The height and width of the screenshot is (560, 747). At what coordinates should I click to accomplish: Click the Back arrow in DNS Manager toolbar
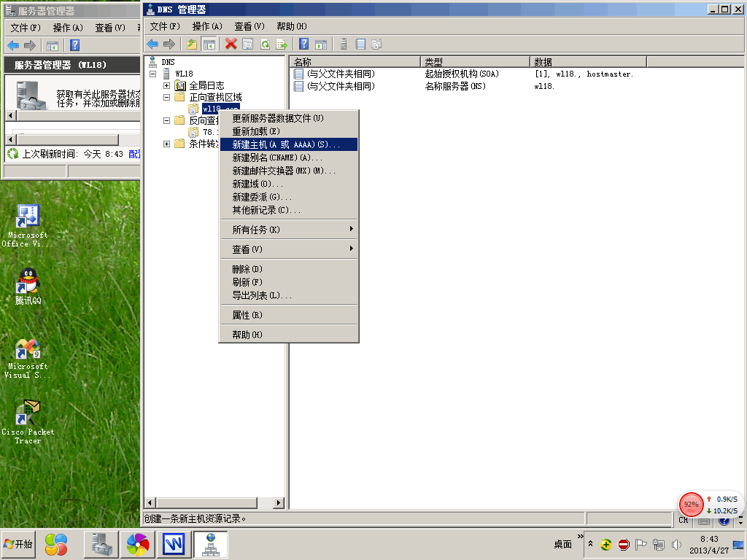pos(152,44)
